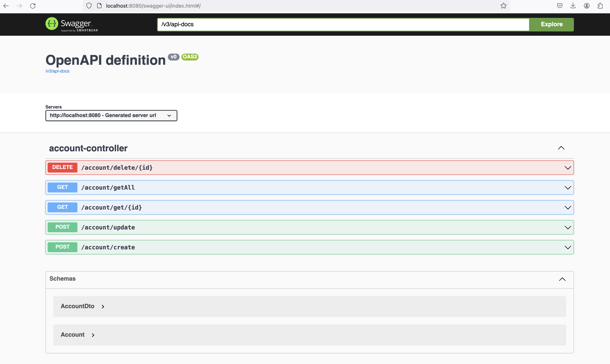Collapse the Schemas section

pyautogui.click(x=562, y=279)
